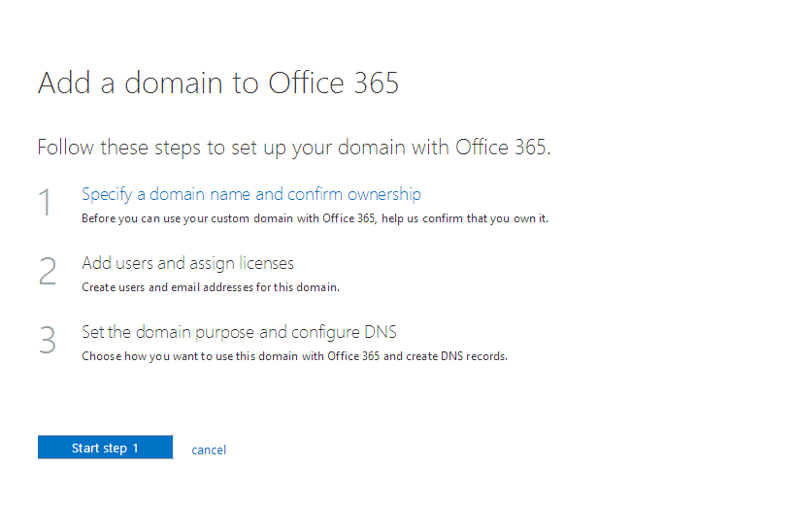Cancel the add domain wizard
This screenshot has width=796, height=532.
(x=209, y=449)
